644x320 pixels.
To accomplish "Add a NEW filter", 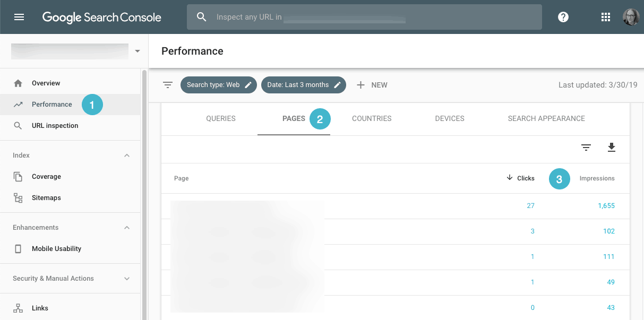I will point(372,85).
